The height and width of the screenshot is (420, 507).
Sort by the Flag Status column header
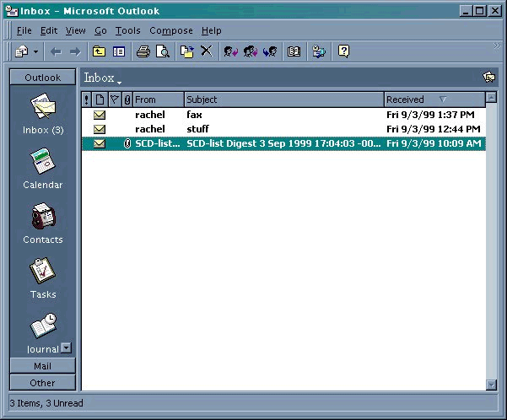pos(114,100)
